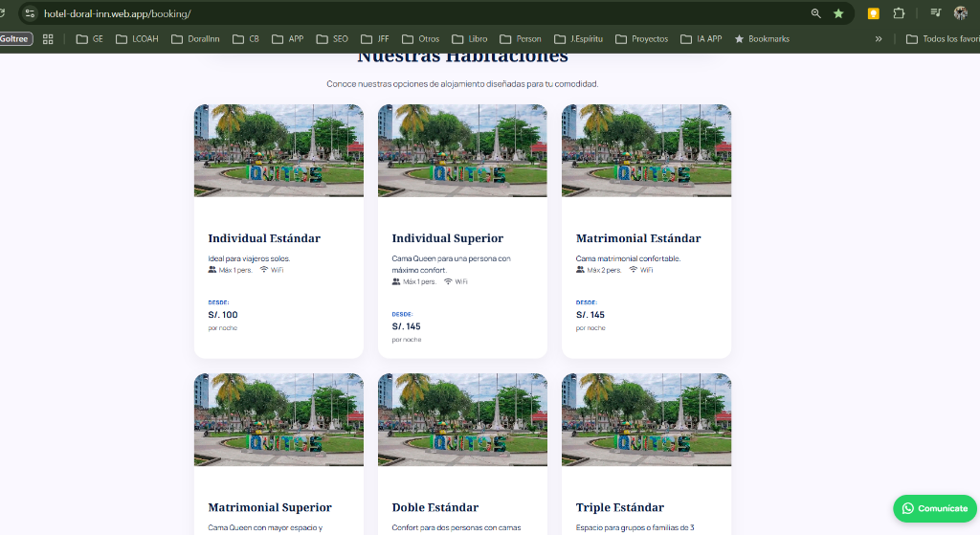The image size is (980, 535).
Task: Open the SEO bookmarks folder
Action: pos(332,38)
